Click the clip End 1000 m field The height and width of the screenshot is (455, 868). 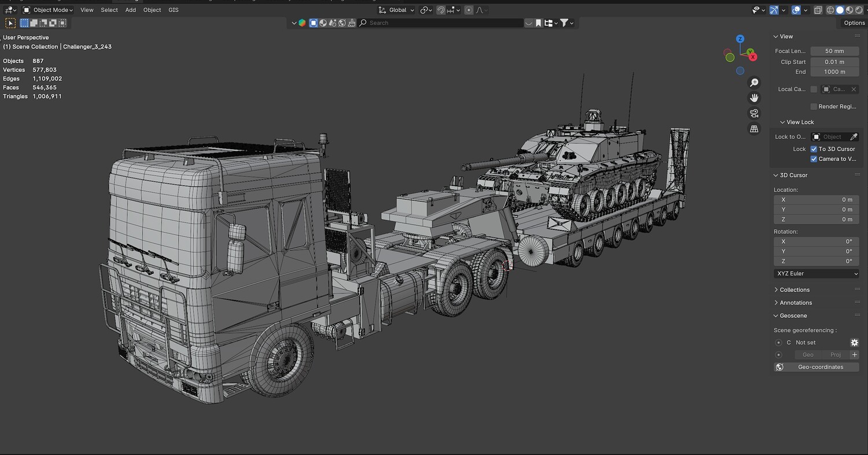point(834,72)
